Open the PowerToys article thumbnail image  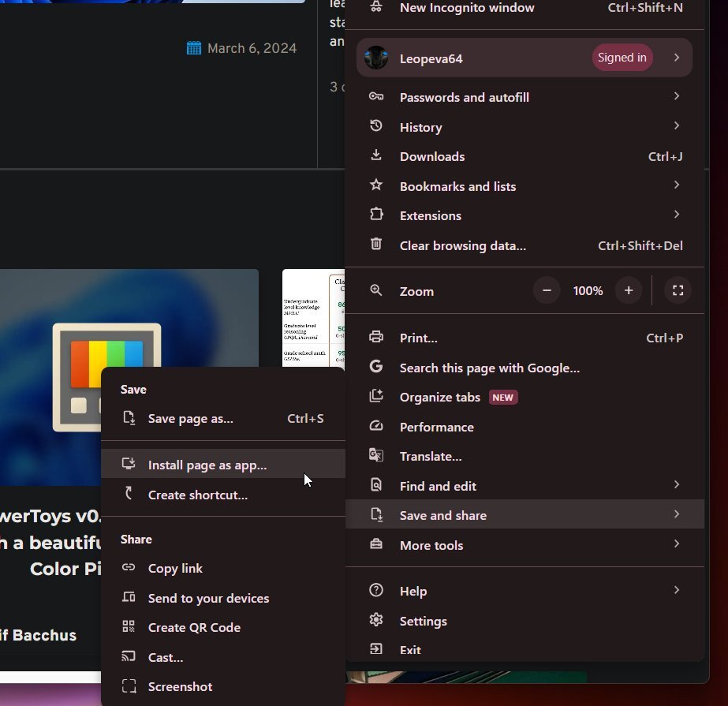coord(129,377)
